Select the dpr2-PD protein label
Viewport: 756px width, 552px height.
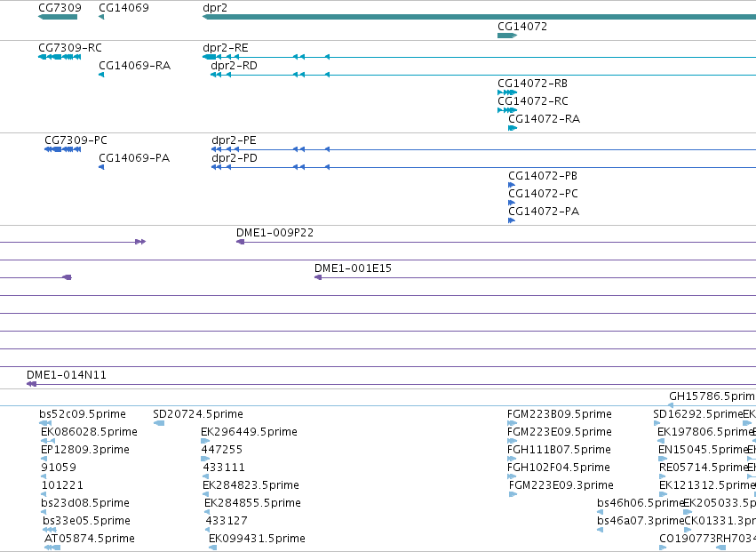[x=235, y=158]
